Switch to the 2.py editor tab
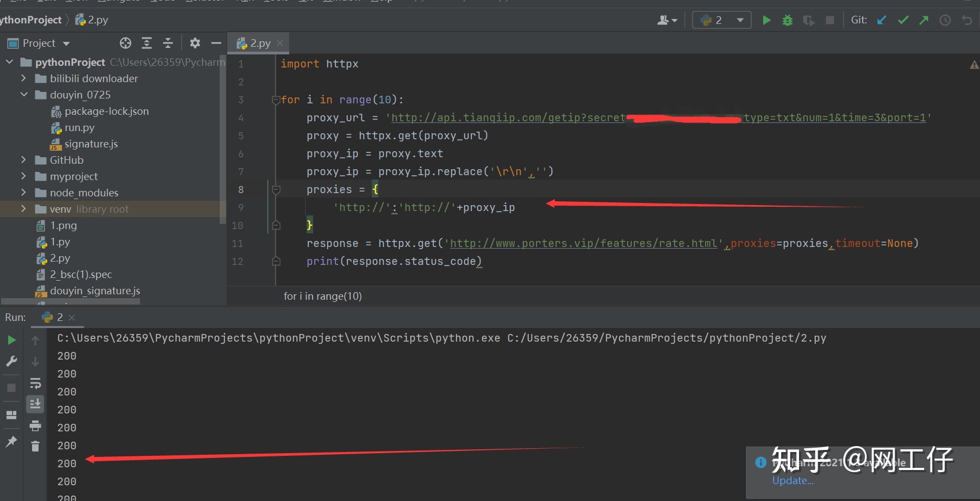 coord(259,44)
